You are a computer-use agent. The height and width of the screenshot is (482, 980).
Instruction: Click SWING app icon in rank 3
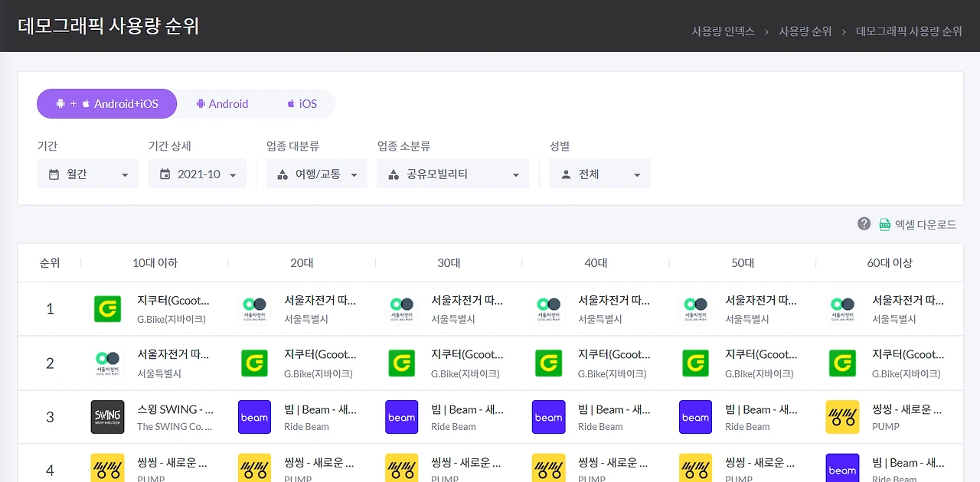(107, 417)
